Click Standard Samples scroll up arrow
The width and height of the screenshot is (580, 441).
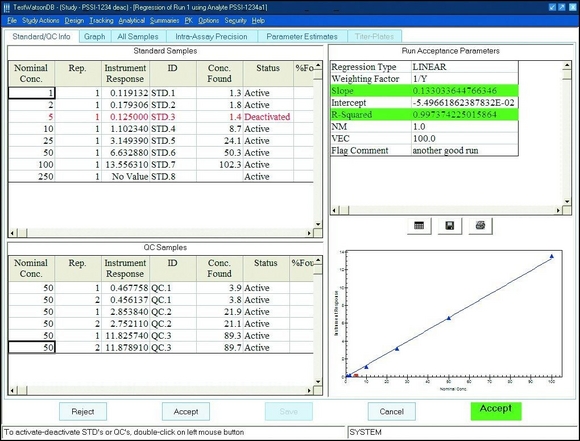click(x=318, y=65)
